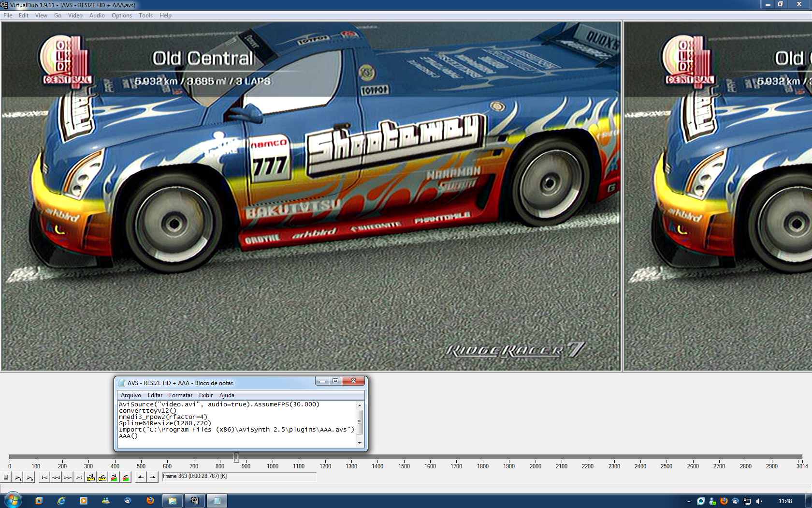Click the system clock showing 11:48
Image resolution: width=812 pixels, height=508 pixels.
point(785,501)
